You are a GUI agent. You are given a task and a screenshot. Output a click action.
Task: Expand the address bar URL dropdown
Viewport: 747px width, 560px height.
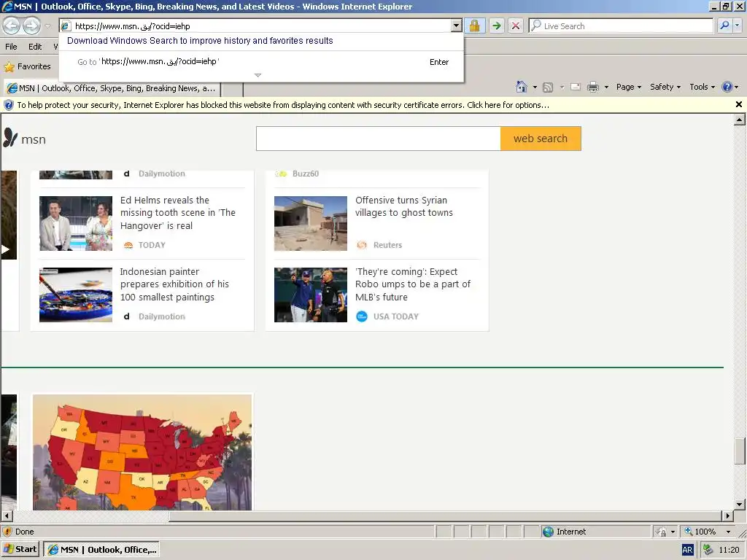pos(456,26)
